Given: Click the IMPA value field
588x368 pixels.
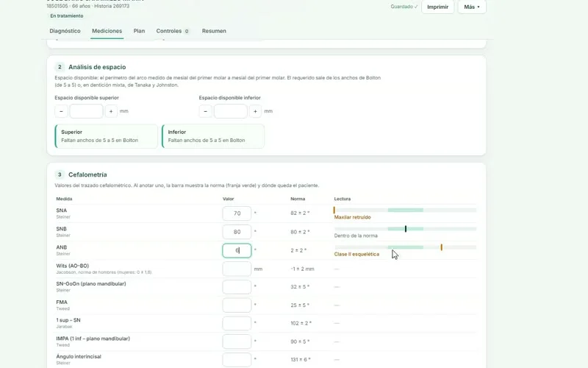Looking at the screenshot, I should tap(237, 342).
